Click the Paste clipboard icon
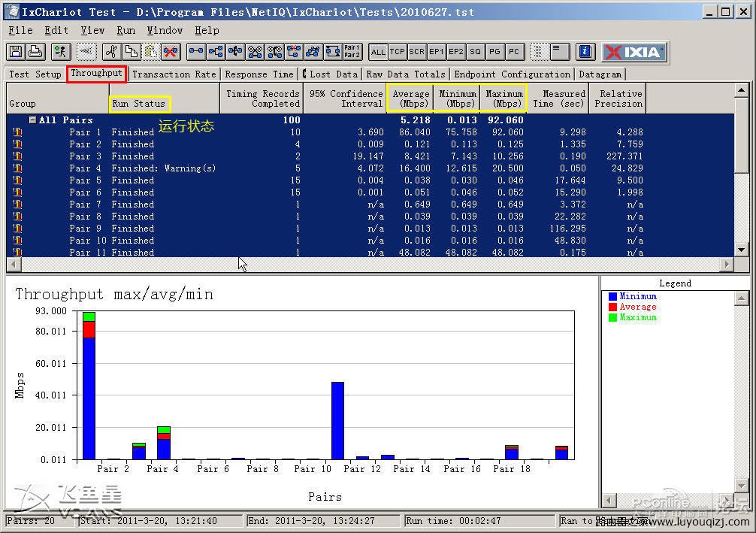The width and height of the screenshot is (756, 533). 150,52
